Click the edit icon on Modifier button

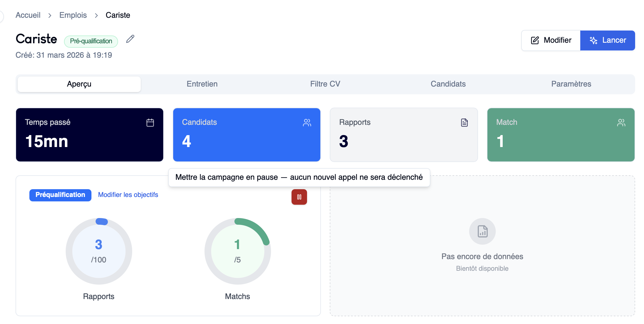(535, 40)
